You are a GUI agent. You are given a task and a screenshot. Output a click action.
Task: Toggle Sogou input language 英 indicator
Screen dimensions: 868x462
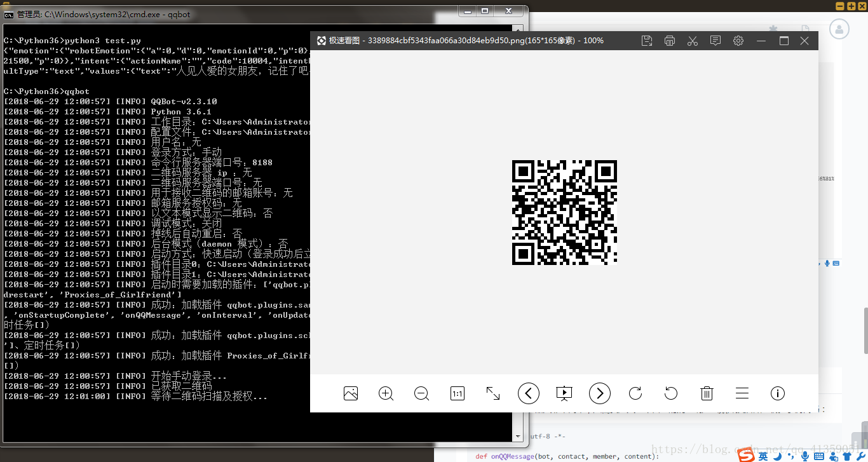coord(763,456)
